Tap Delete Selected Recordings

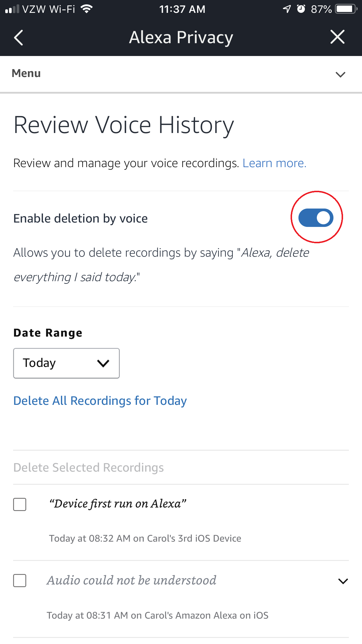89,467
